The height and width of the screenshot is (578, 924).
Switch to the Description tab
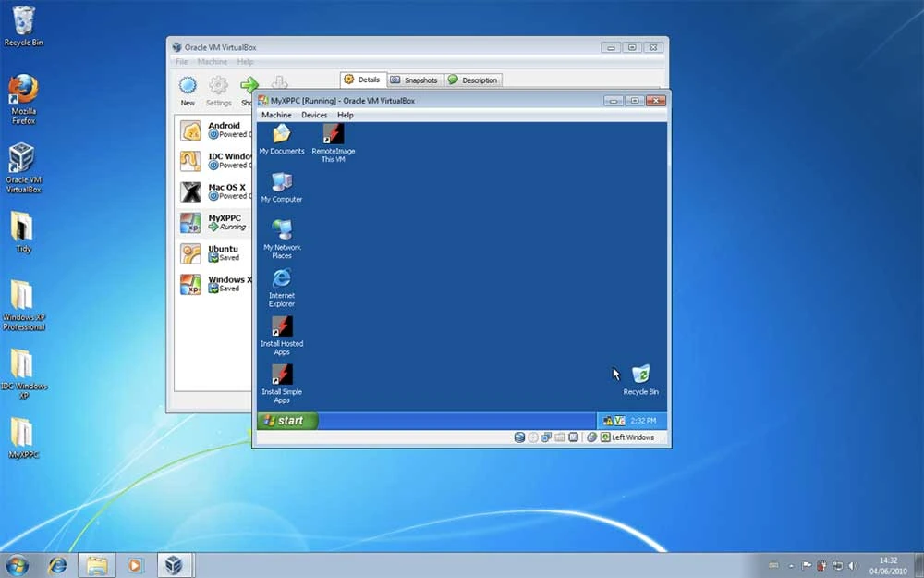pos(472,80)
